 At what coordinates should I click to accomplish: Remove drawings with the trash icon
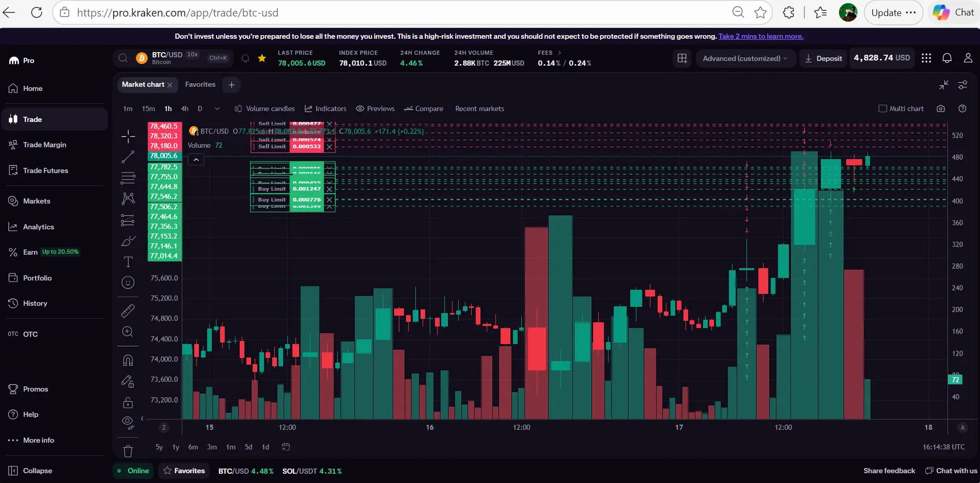pos(128,451)
